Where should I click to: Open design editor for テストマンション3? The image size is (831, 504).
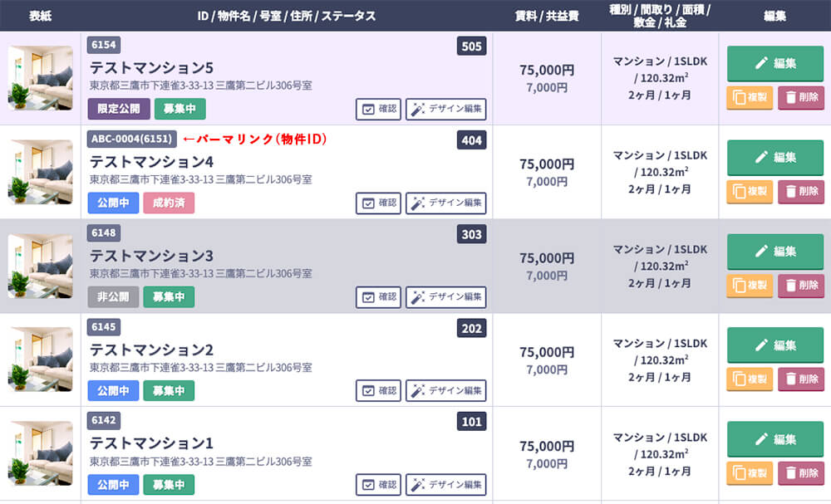tap(445, 296)
